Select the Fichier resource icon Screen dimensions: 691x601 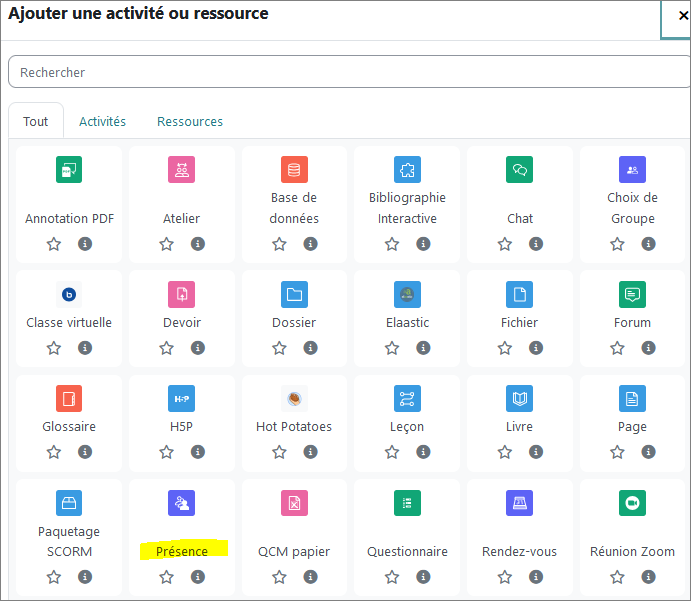[520, 294]
